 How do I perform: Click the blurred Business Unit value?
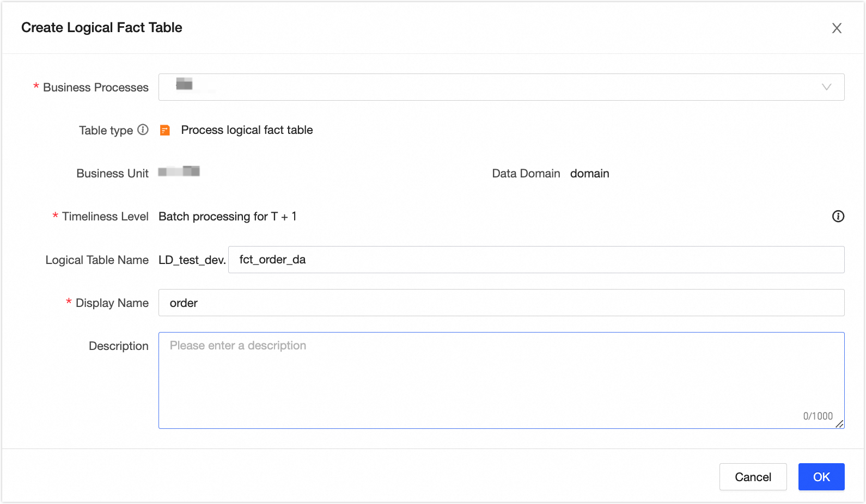179,172
